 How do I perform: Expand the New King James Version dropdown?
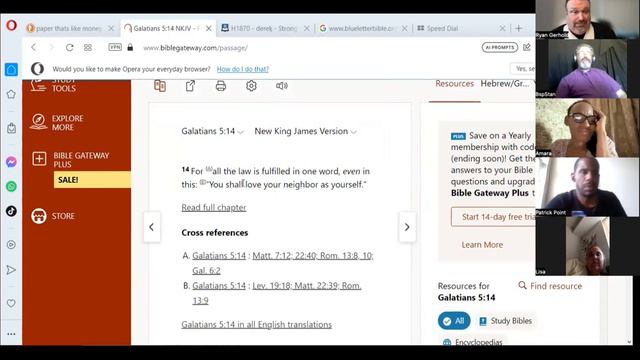pyautogui.click(x=305, y=131)
